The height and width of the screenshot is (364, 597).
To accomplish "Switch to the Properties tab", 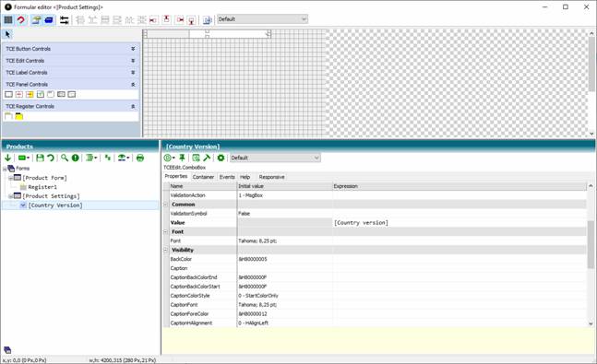I will click(176, 177).
